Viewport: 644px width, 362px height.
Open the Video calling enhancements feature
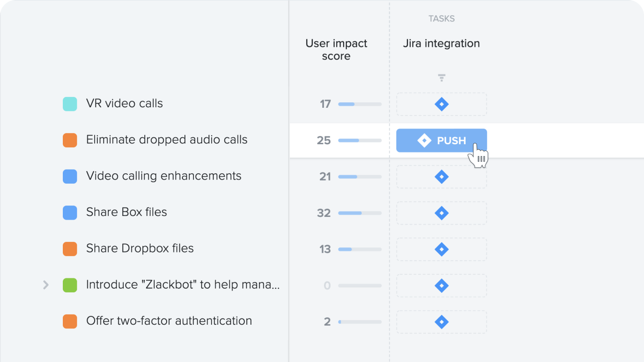(164, 176)
